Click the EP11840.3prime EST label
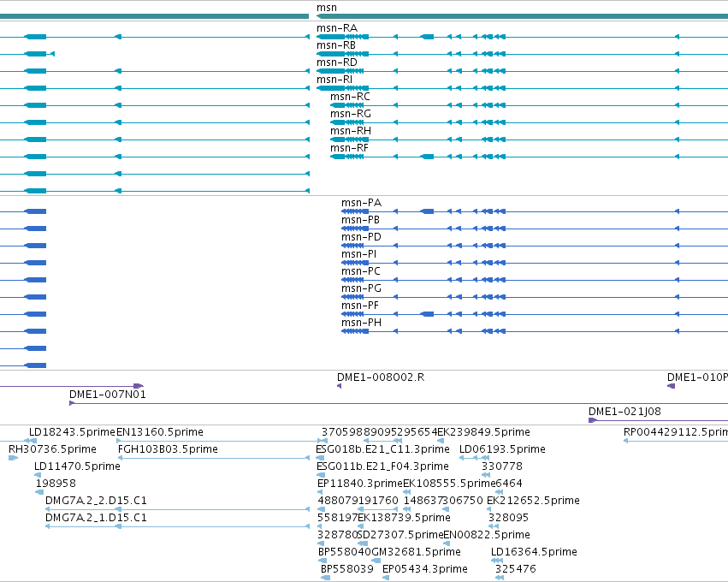The width and height of the screenshot is (728, 582). click(360, 484)
